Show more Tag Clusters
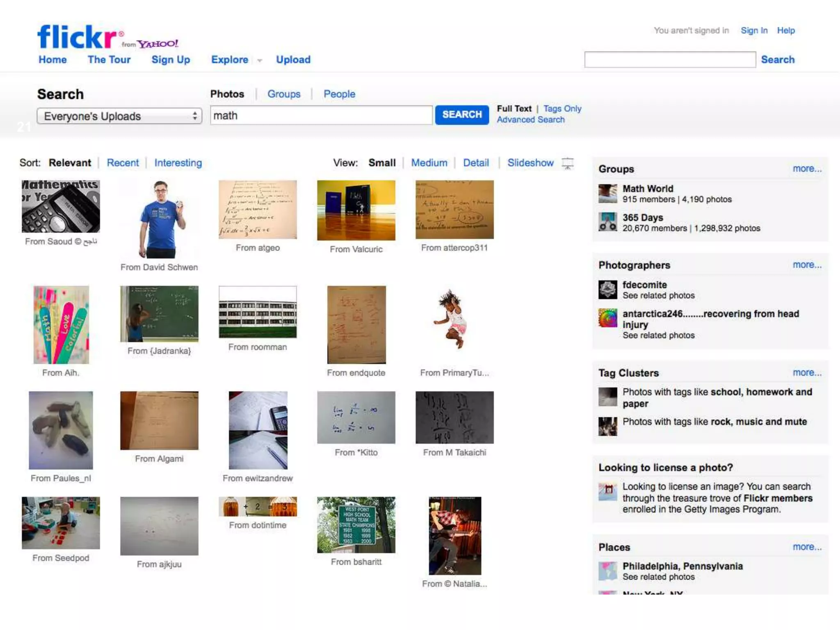The image size is (840, 630). (807, 372)
